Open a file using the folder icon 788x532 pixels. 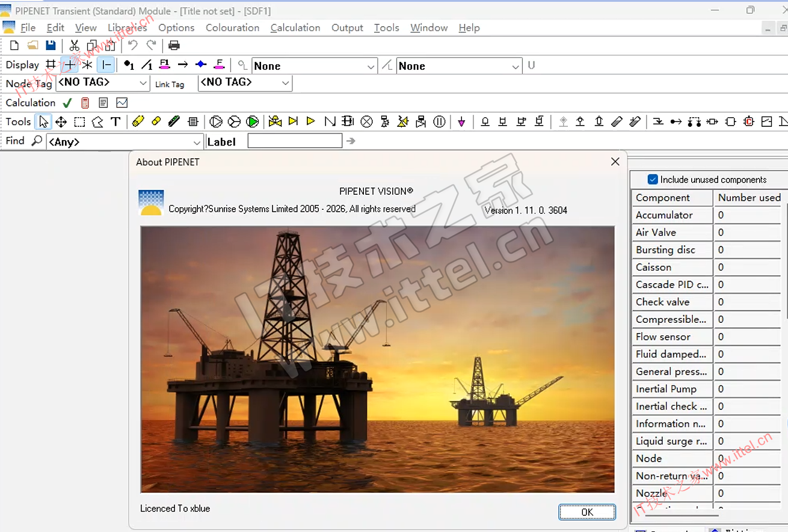[x=32, y=45]
